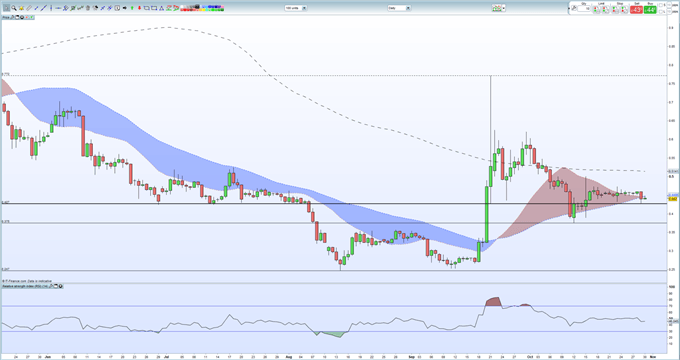Select the magnifying glass zoom tool

[14, 8]
